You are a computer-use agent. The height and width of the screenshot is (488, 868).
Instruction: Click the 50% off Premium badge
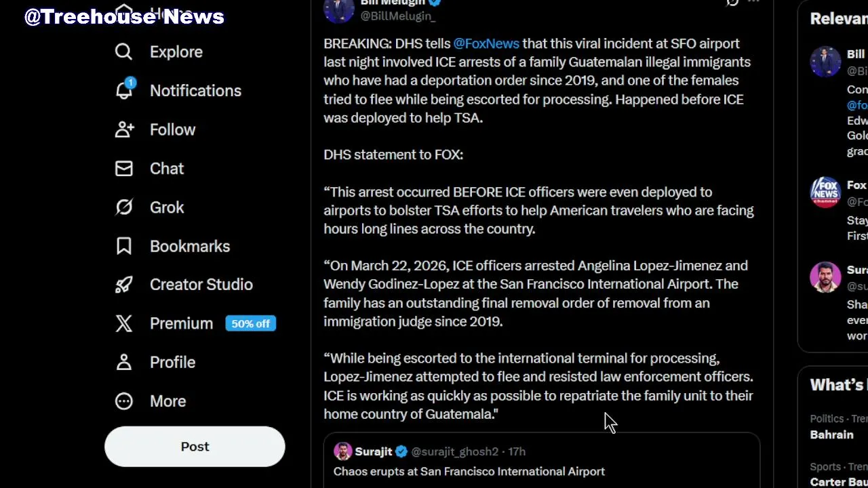point(250,323)
